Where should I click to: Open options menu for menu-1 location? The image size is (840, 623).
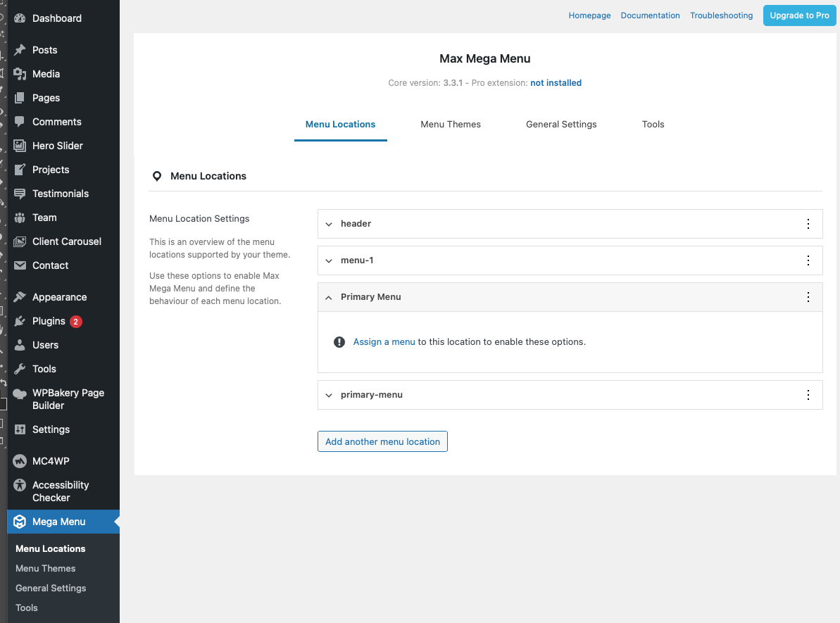[808, 260]
